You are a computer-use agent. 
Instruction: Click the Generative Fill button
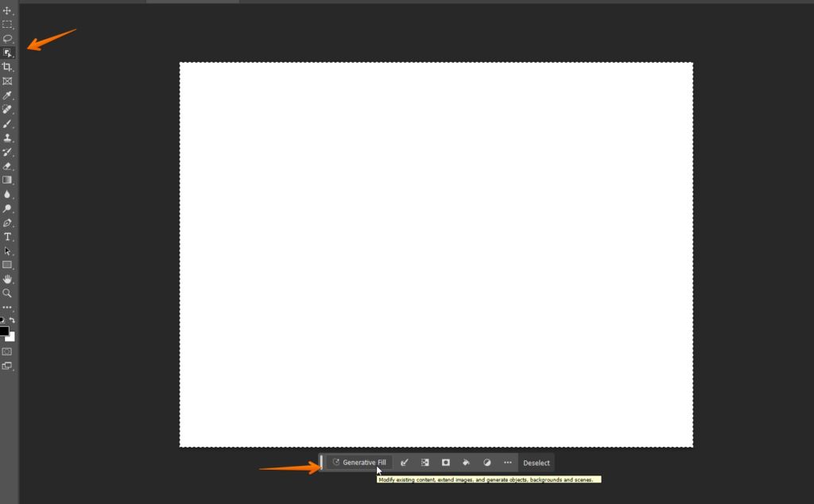pyautogui.click(x=359, y=463)
